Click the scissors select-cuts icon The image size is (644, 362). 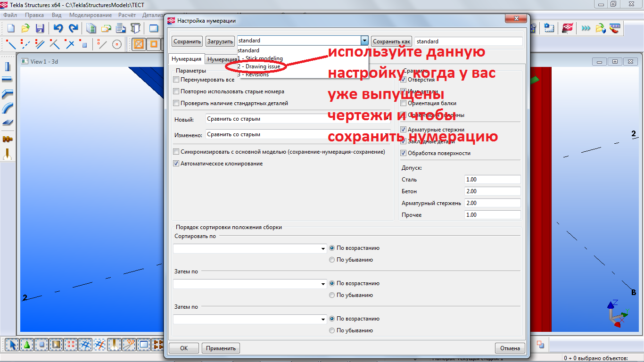click(129, 345)
